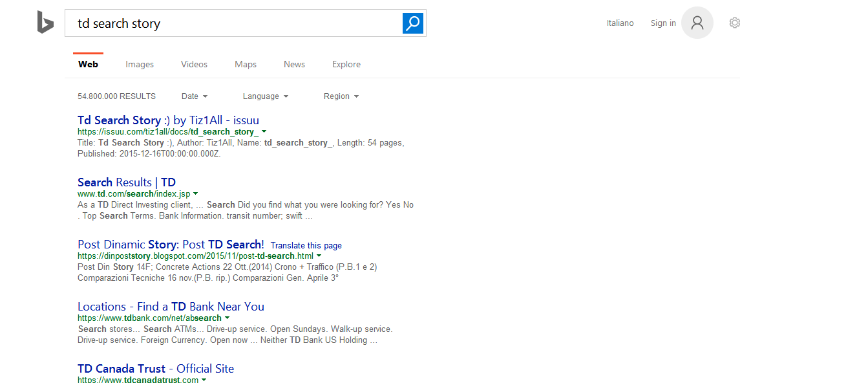Open the Region filter dropdown
The image size is (868, 383).
pos(341,96)
